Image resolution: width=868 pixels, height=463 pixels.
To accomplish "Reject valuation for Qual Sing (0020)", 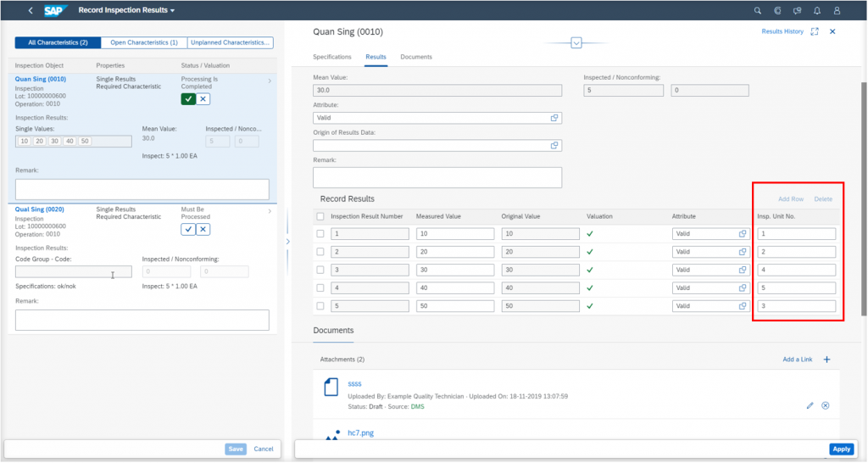I will point(203,229).
